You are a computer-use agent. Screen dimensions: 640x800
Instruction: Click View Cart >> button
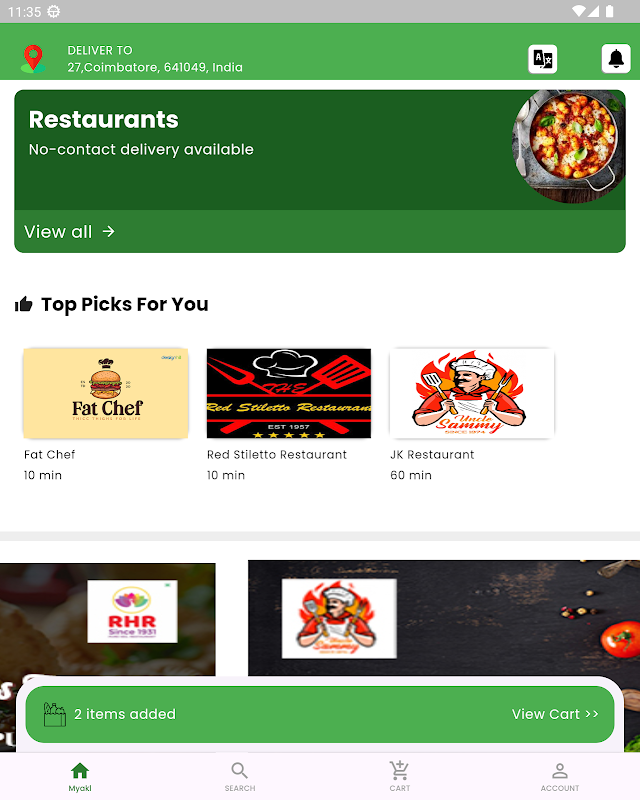click(555, 714)
